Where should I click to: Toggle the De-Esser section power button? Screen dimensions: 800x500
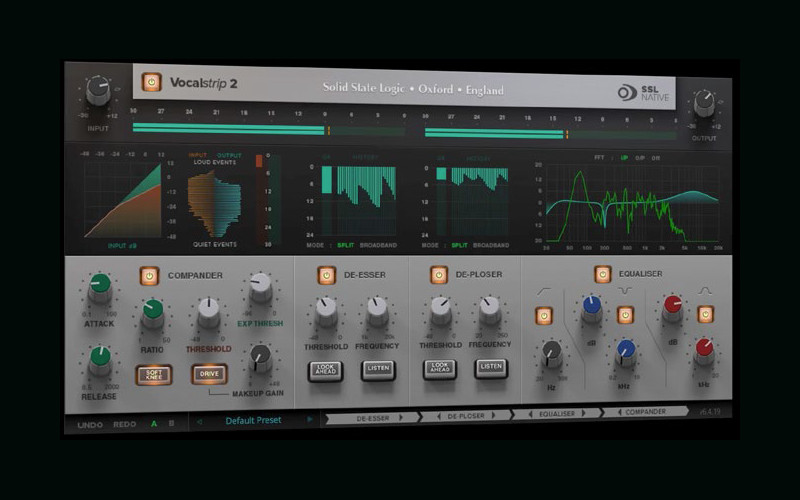coord(327,275)
